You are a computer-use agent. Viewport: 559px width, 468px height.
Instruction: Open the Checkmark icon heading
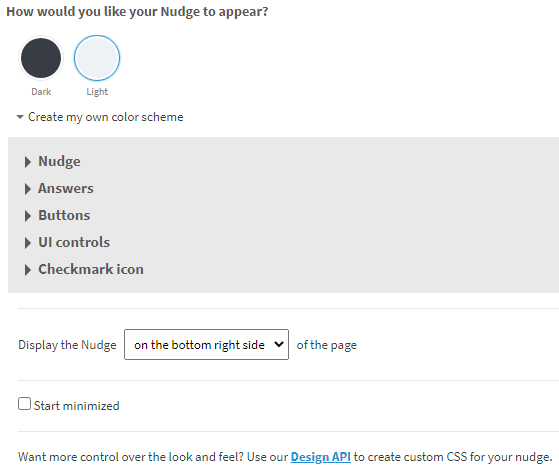91,269
